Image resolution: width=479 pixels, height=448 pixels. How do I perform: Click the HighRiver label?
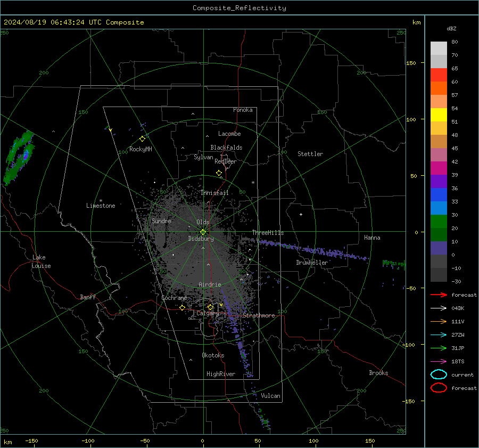221,374
